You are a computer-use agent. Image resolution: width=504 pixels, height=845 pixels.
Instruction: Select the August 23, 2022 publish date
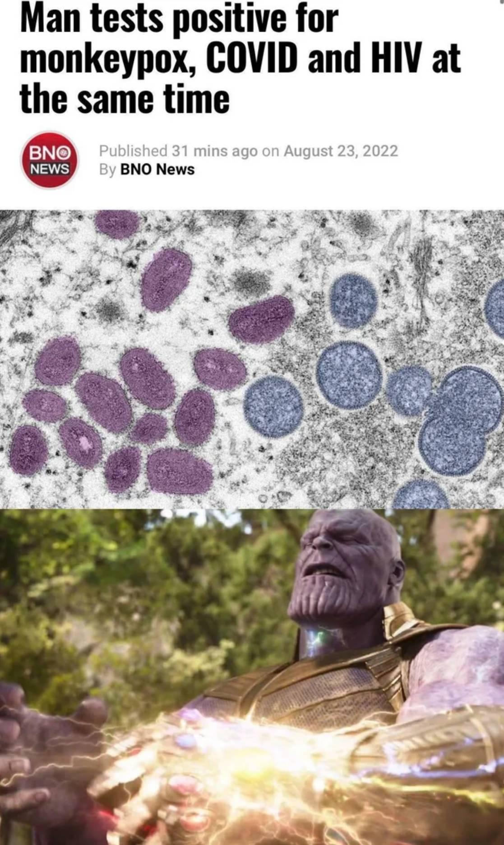[x=341, y=151]
